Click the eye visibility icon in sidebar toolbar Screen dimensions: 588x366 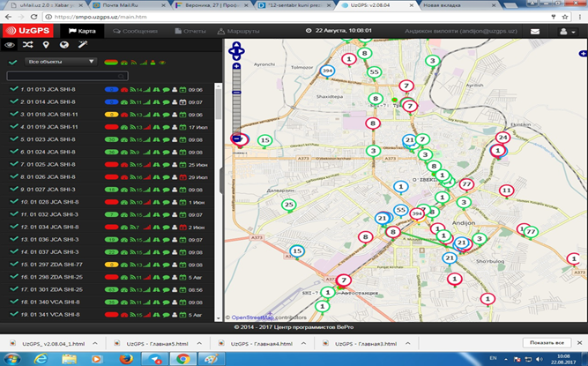11,44
